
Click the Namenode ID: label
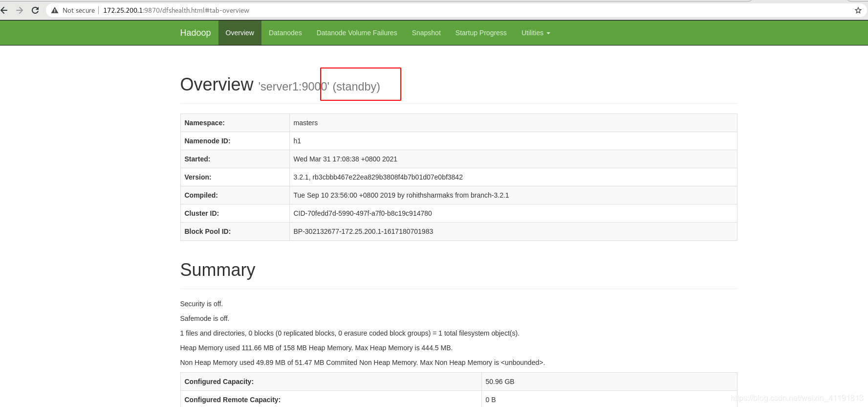click(207, 141)
